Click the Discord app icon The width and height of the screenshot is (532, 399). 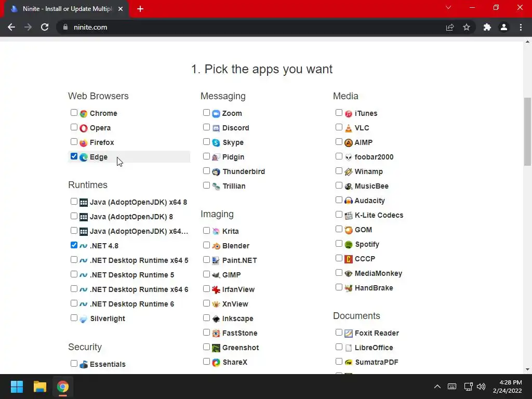pos(216,128)
